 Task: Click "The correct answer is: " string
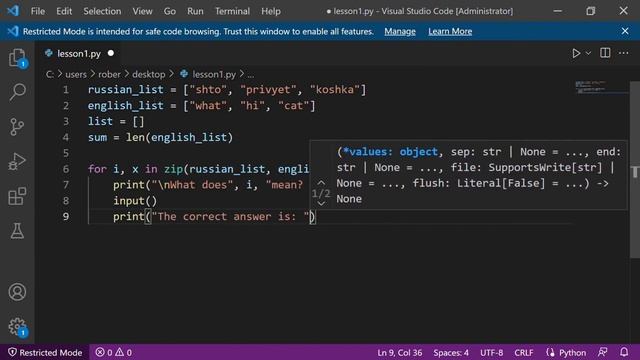click(x=230, y=217)
